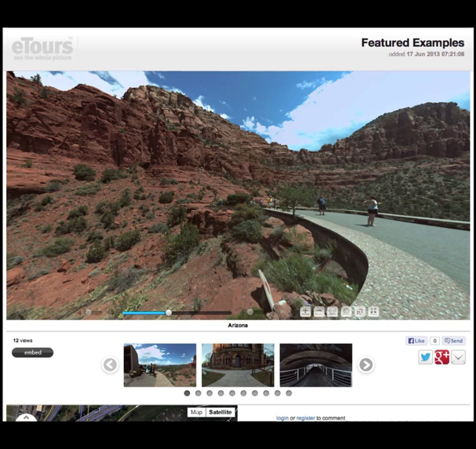Go to previous thumbnails with left arrow
This screenshot has width=476, height=449.
click(x=110, y=365)
